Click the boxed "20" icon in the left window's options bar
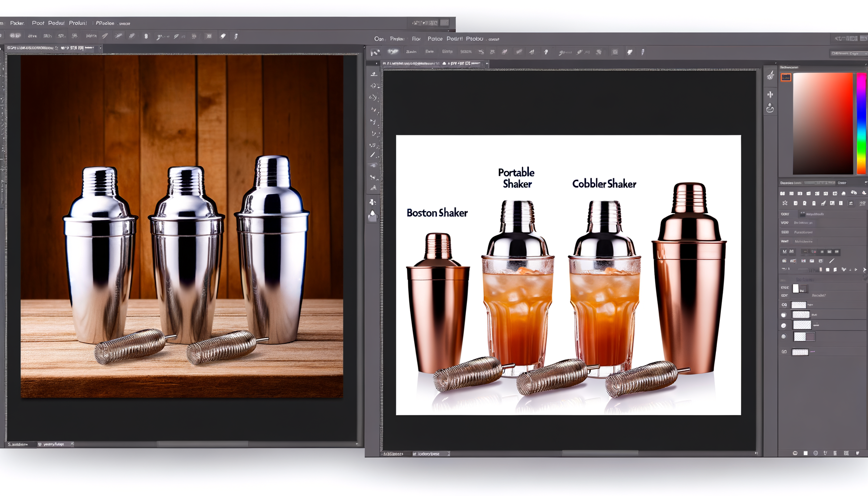This screenshot has width=868, height=496. point(209,36)
